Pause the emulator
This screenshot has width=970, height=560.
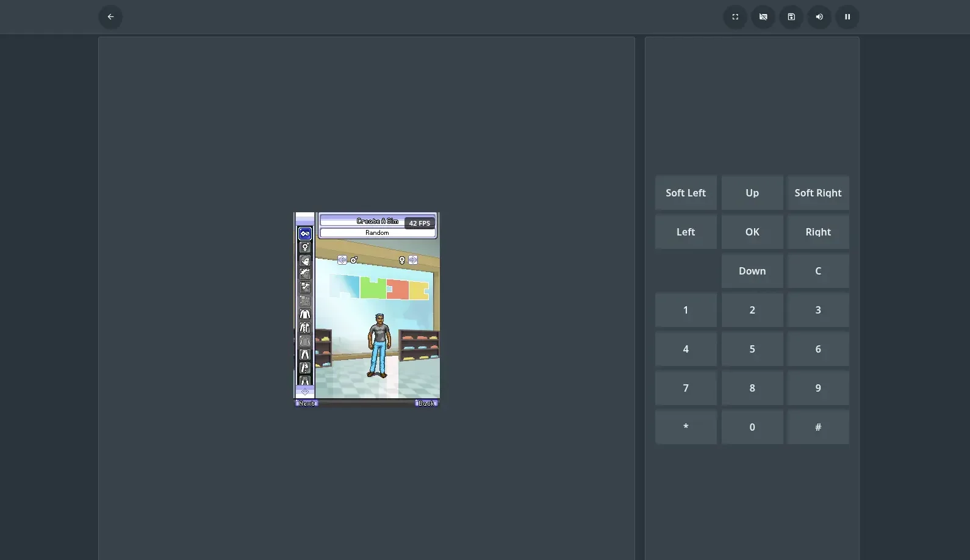847,16
